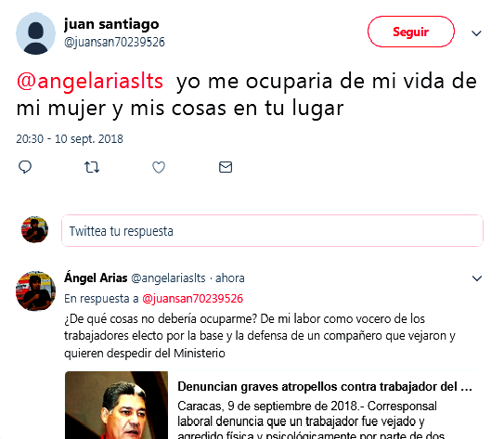Image resolution: width=504 pixels, height=439 pixels.
Task: Click Ángel Arias name in reply
Action: 96,278
